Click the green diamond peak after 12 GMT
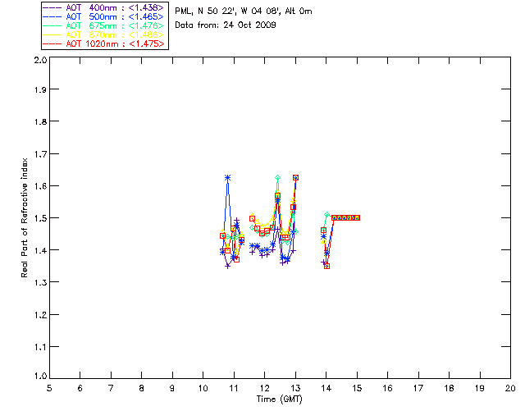The image size is (525, 420). [277, 177]
